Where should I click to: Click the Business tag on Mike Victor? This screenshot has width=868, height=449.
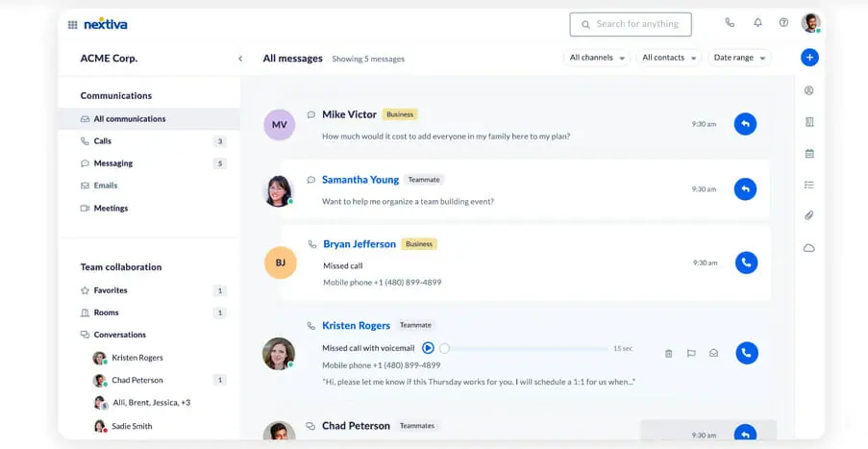(x=400, y=114)
